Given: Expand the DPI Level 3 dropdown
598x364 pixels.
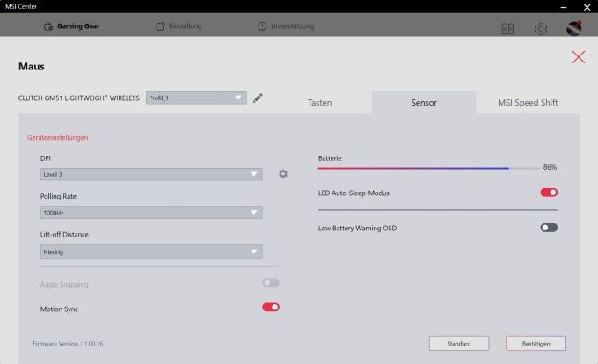Looking at the screenshot, I should (x=151, y=174).
